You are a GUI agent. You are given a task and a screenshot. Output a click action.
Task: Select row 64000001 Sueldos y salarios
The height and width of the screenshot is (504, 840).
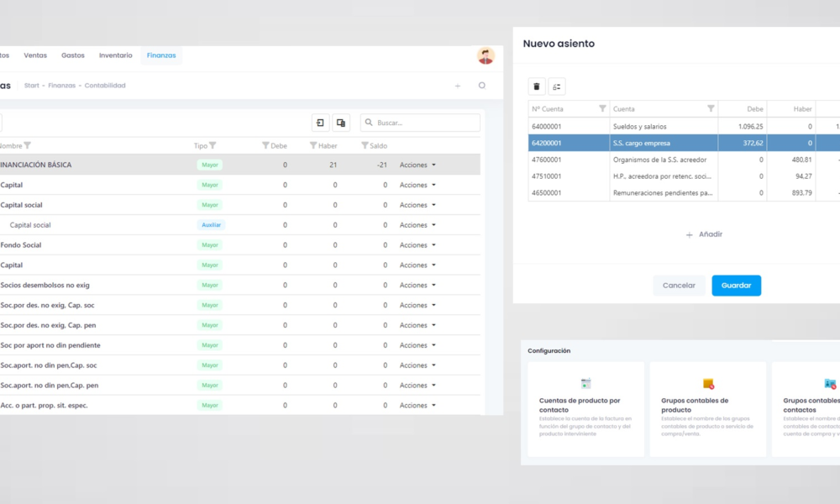[684, 126]
